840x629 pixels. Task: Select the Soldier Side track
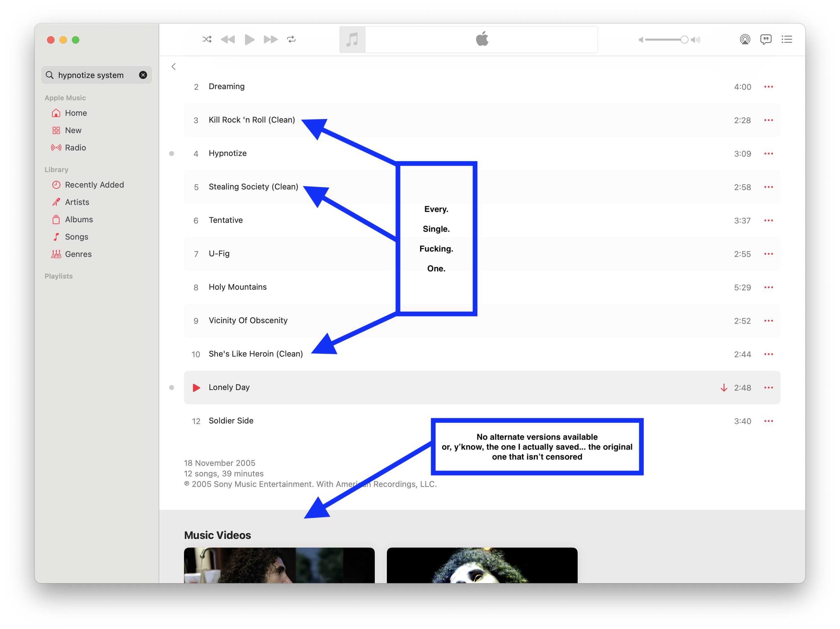482,421
